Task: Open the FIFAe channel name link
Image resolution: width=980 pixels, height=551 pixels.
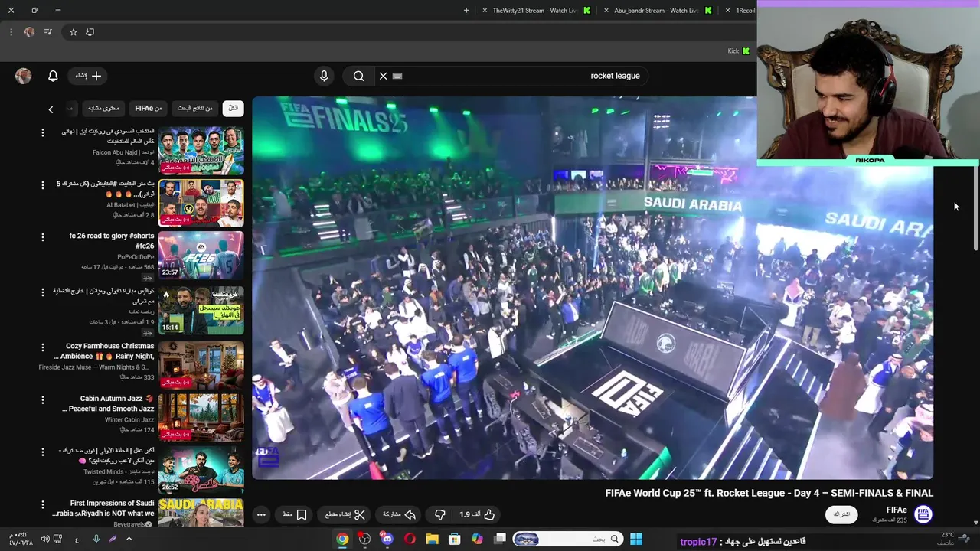Action: pyautogui.click(x=897, y=510)
